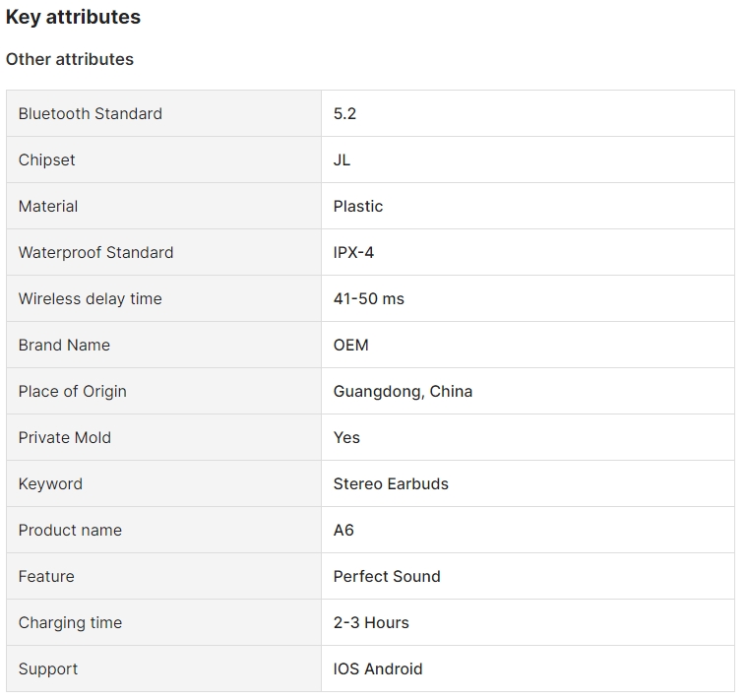Click the Material attribute label

point(48,206)
